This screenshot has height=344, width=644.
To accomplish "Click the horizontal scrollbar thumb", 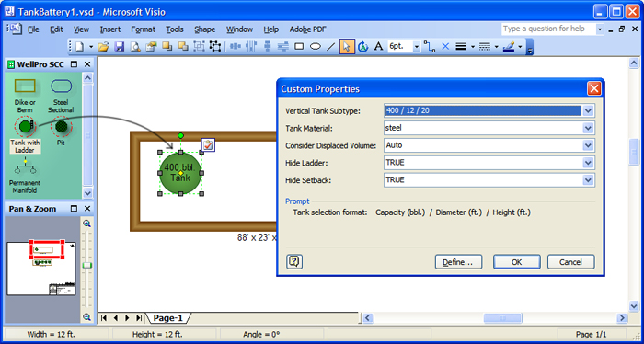I will (x=502, y=317).
